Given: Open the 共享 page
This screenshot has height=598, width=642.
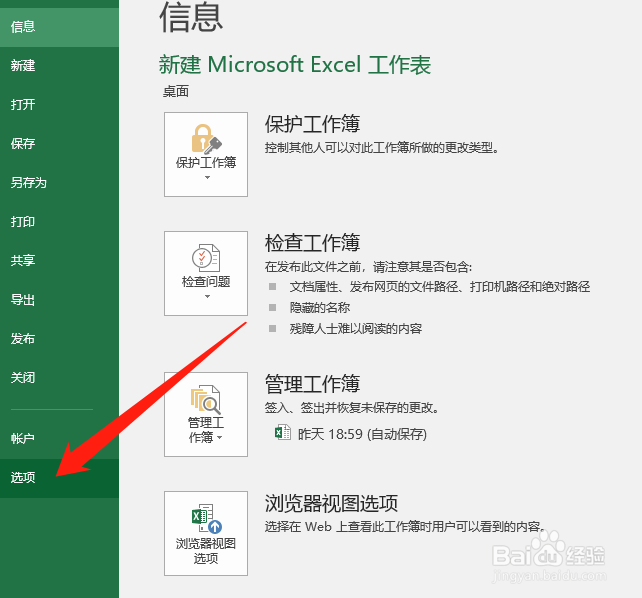Looking at the screenshot, I should 59,260.
